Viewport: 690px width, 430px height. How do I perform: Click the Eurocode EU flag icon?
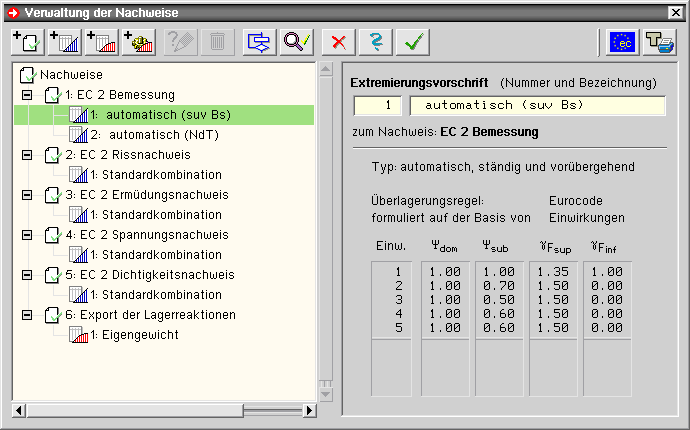pyautogui.click(x=622, y=42)
